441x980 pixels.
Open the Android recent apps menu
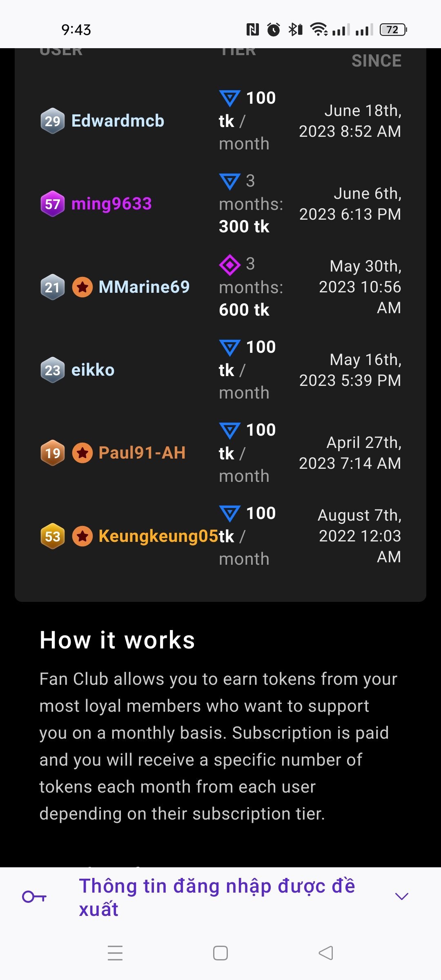point(115,953)
